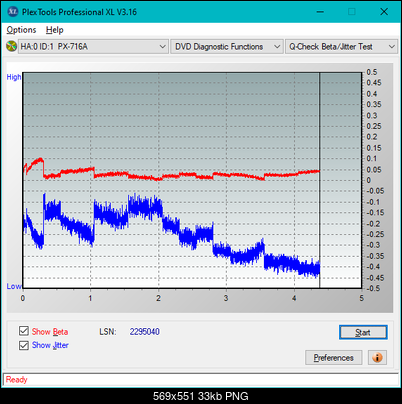Viewport: 402px width, 404px height.
Task: Click the Ready status bar text
Action: (16, 380)
